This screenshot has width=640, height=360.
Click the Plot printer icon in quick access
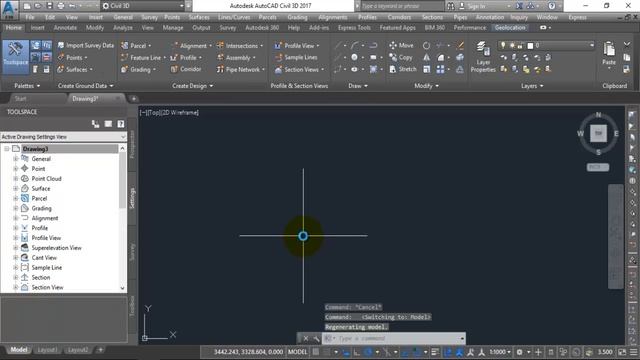(x=61, y=6)
